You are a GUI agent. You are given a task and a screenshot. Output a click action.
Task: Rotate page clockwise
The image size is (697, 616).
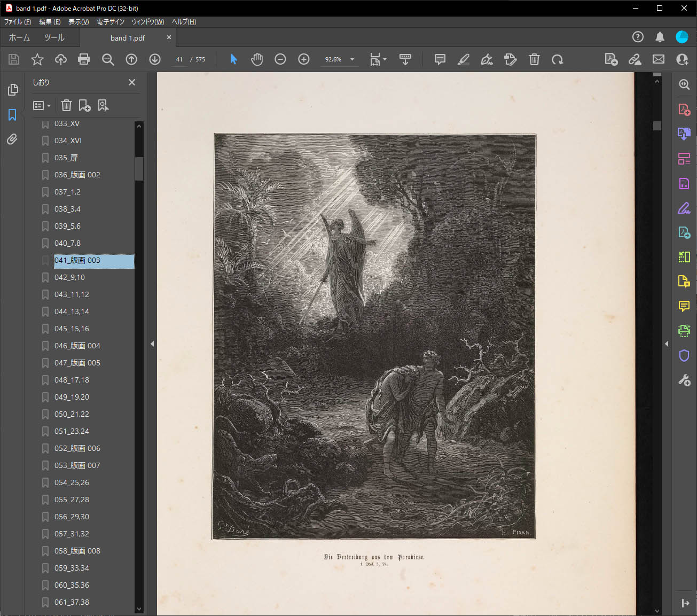[x=558, y=59]
